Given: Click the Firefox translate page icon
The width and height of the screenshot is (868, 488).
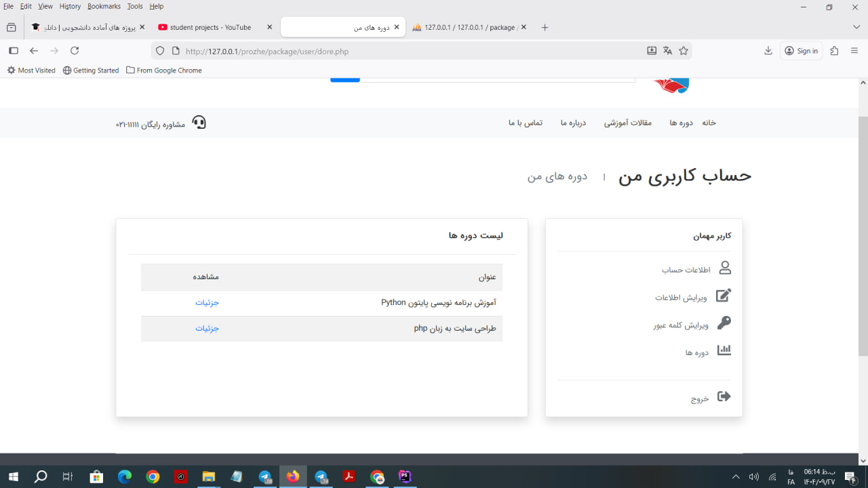Looking at the screenshot, I should tap(667, 51).
